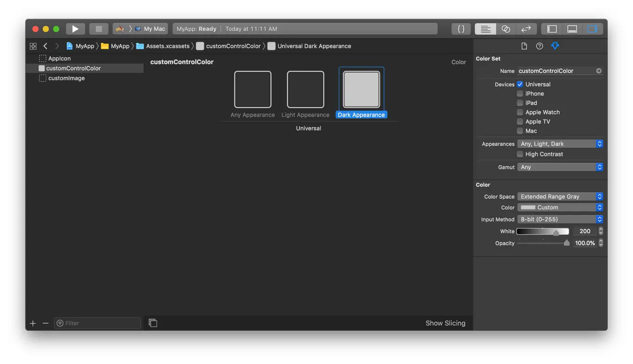Show the Attributes inspector
The height and width of the screenshot is (364, 633).
tap(555, 46)
